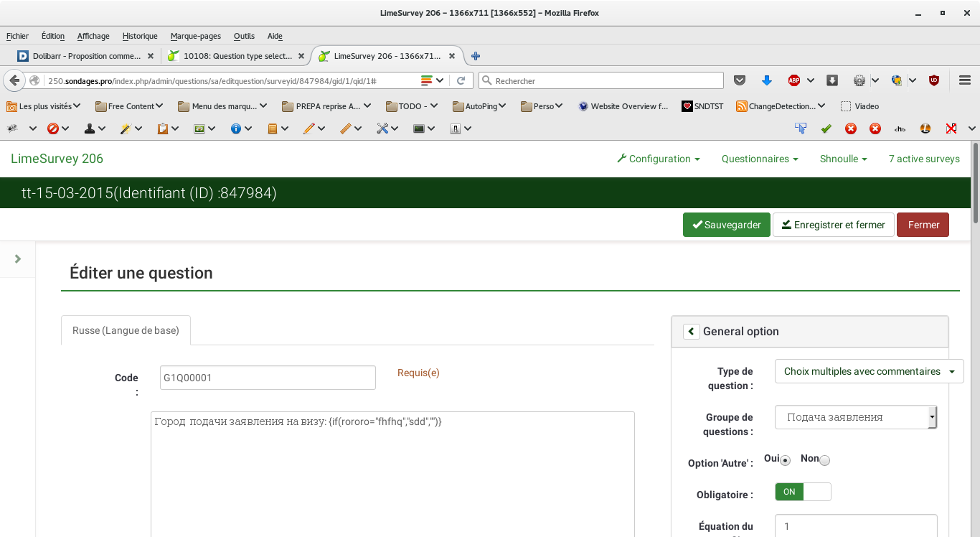Image resolution: width=980 pixels, height=537 pixels.
Task: Select 'Non' for Option 'Autre'
Action: coord(824,460)
